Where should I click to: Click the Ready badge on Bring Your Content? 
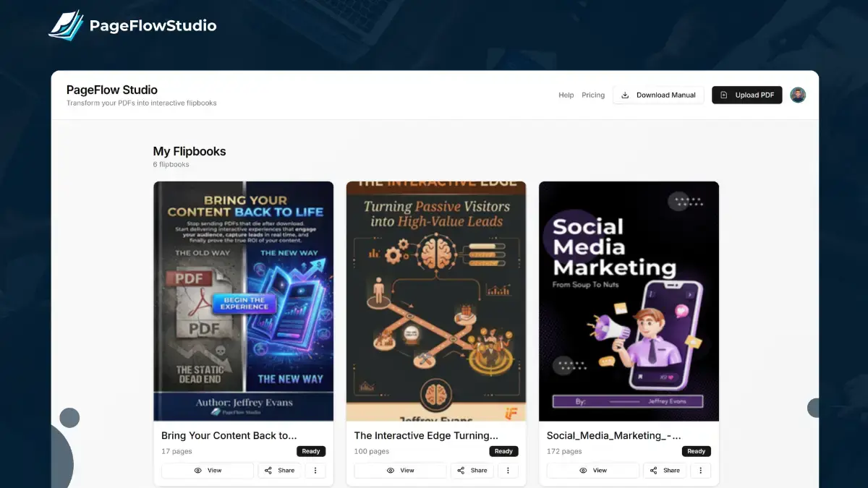pyautogui.click(x=311, y=451)
